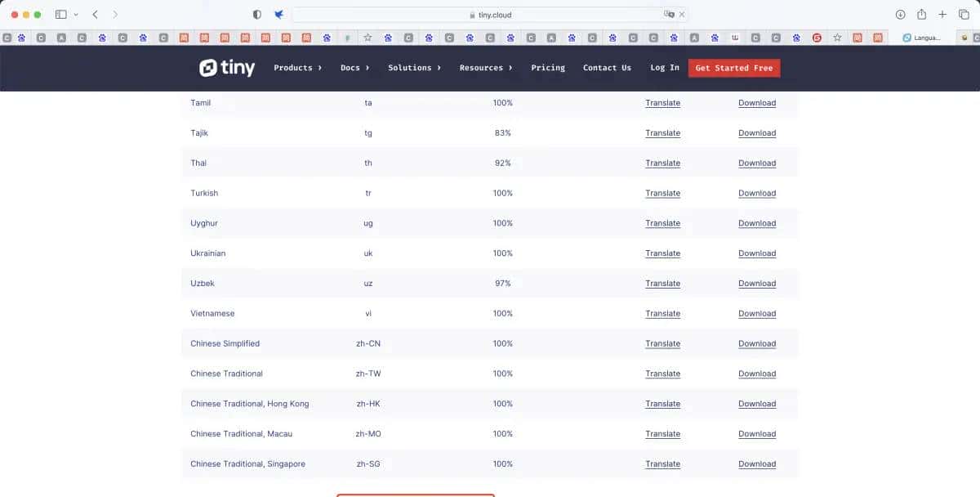Click Translate in the zh-TW row

click(x=662, y=374)
